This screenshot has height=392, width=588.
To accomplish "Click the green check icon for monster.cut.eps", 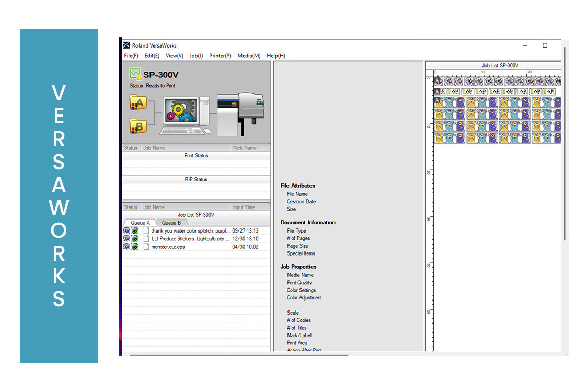I will point(135,247).
